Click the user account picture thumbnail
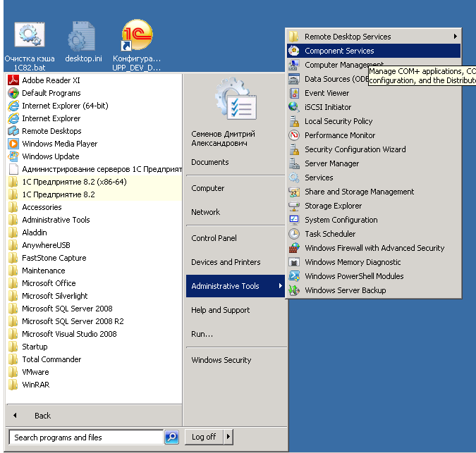The image size is (476, 453). [235, 101]
